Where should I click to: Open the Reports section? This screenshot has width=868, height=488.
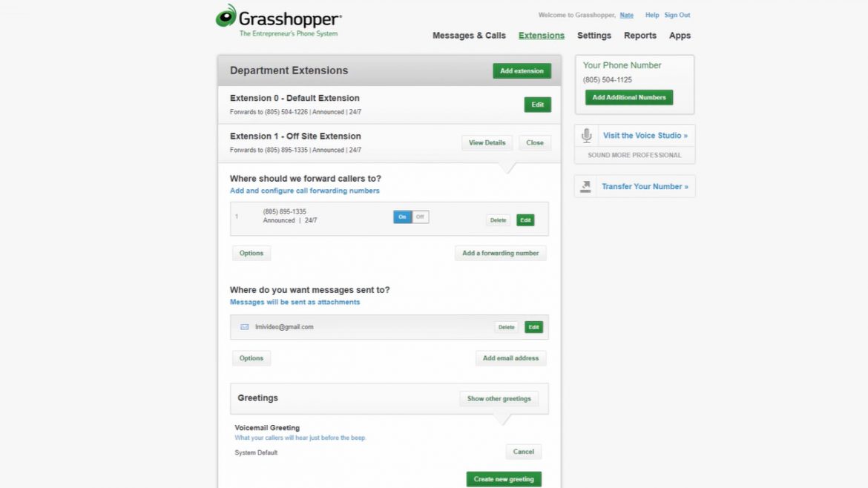[x=640, y=35]
